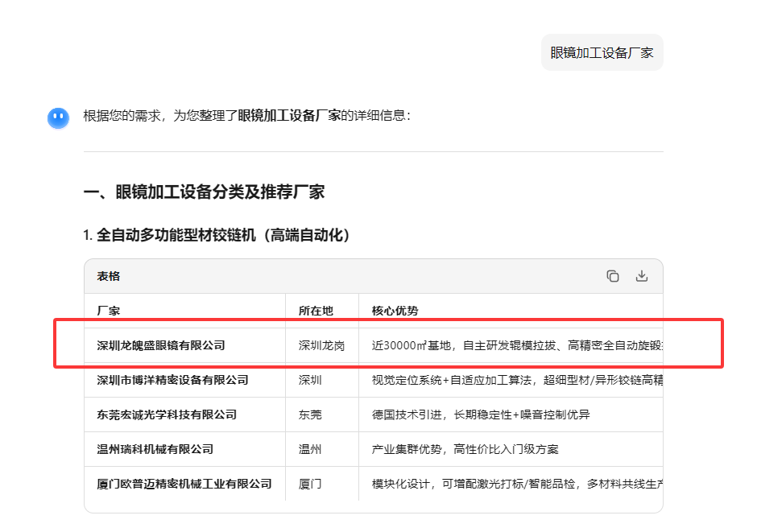Click the blue assistant avatar icon
The height and width of the screenshot is (532, 757).
(59, 118)
